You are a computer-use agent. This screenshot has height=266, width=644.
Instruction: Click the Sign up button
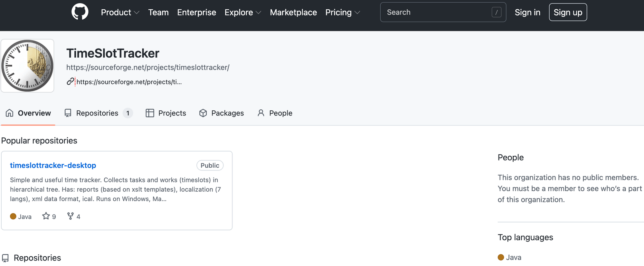(x=568, y=12)
